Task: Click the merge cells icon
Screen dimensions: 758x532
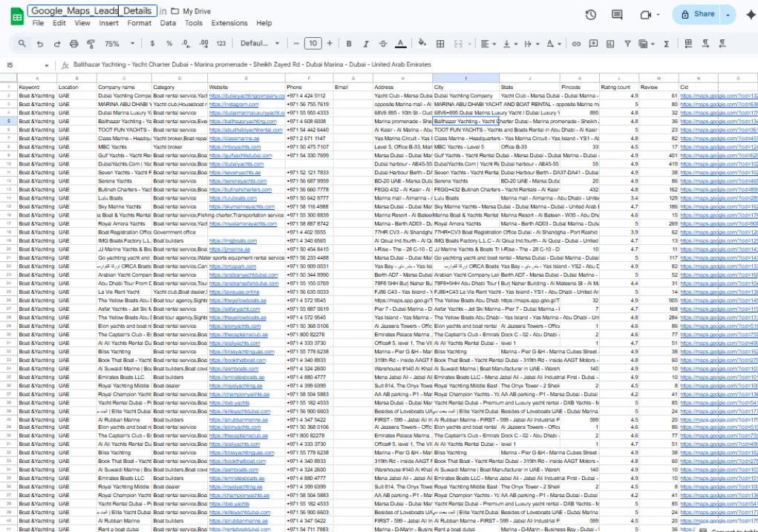Action: tap(458, 44)
